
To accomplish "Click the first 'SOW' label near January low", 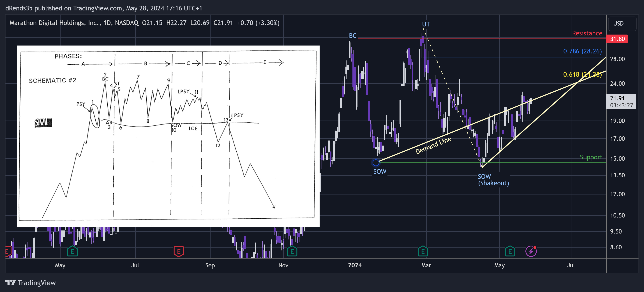I will 380,171.
